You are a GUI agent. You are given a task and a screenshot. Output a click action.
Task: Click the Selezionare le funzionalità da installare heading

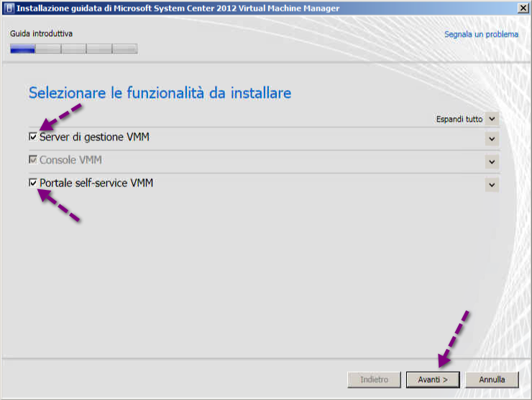coord(160,93)
